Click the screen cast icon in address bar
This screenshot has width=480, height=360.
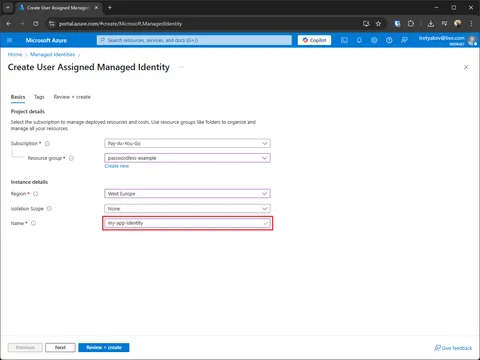[x=366, y=24]
